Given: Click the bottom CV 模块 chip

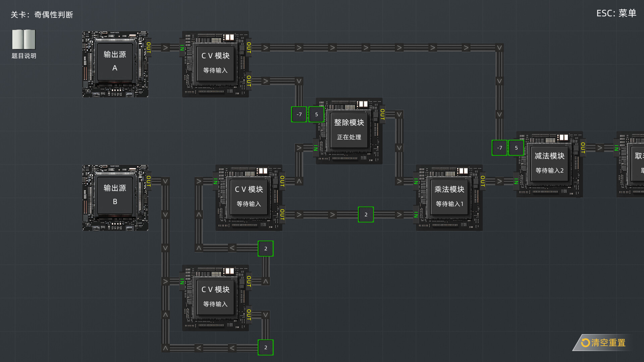Looking at the screenshot, I should click(215, 297).
